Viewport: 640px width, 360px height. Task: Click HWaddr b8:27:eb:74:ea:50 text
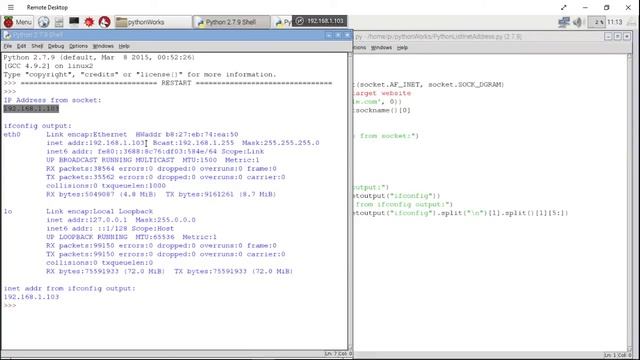coord(187,134)
